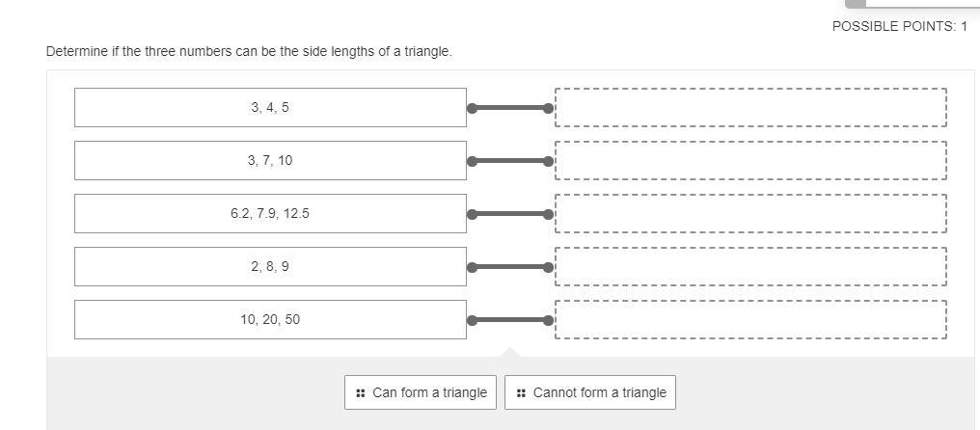Click the "10, 20, 50" prompt box
This screenshot has width=980, height=430.
(270, 320)
